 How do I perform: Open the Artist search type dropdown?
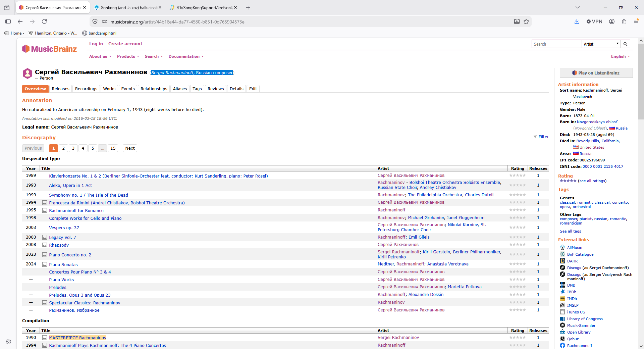click(x=601, y=44)
